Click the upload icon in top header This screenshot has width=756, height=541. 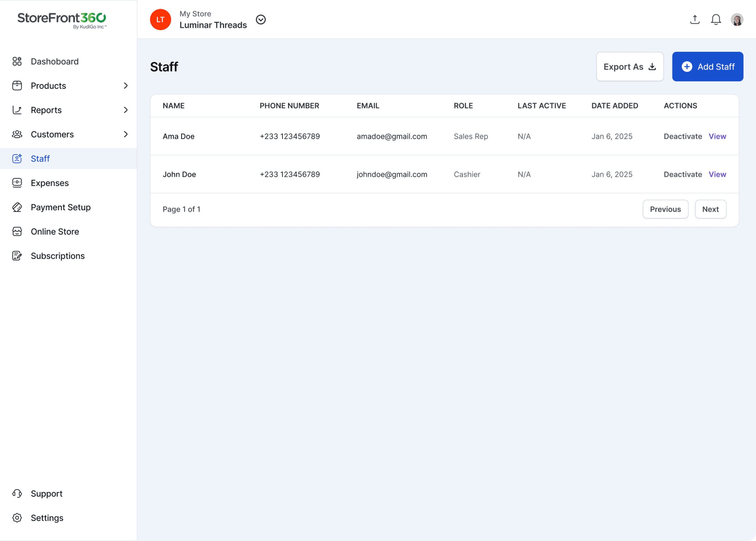point(695,20)
